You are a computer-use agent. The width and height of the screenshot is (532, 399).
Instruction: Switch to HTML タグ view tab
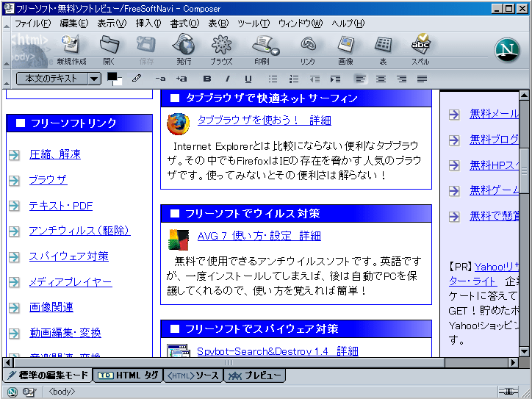pos(128,375)
